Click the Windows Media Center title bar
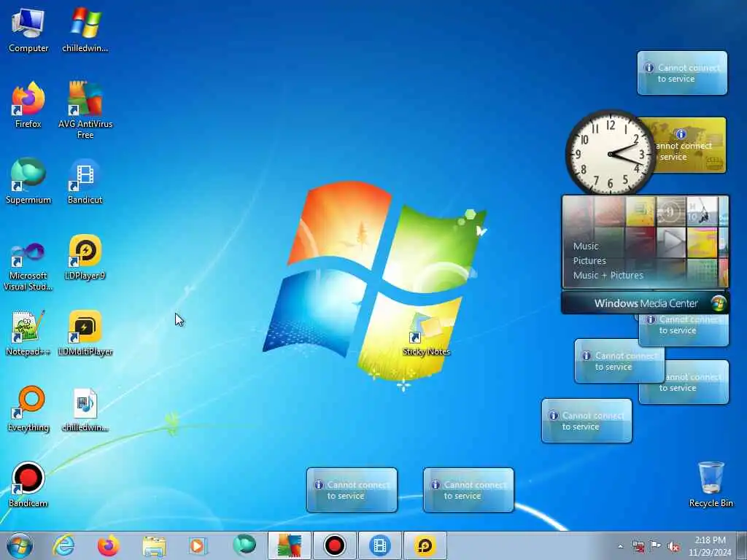Viewport: 747px width, 560px height. [x=645, y=303]
